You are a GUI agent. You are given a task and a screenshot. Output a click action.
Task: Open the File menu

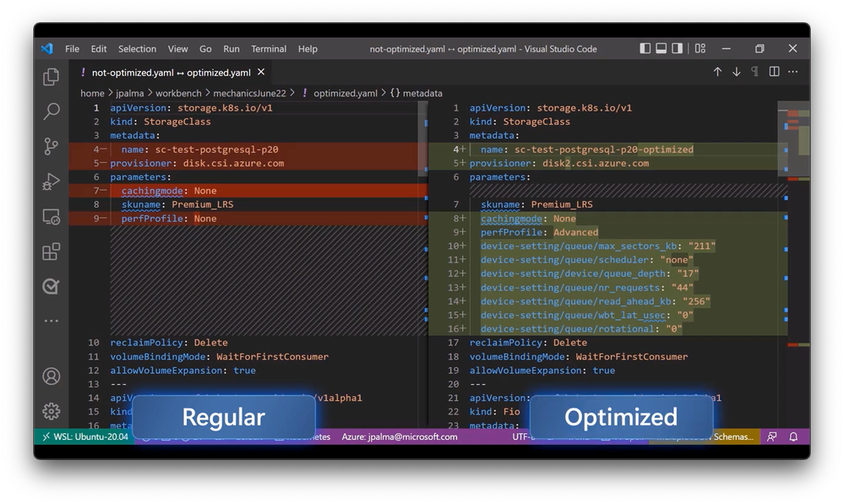(72, 49)
